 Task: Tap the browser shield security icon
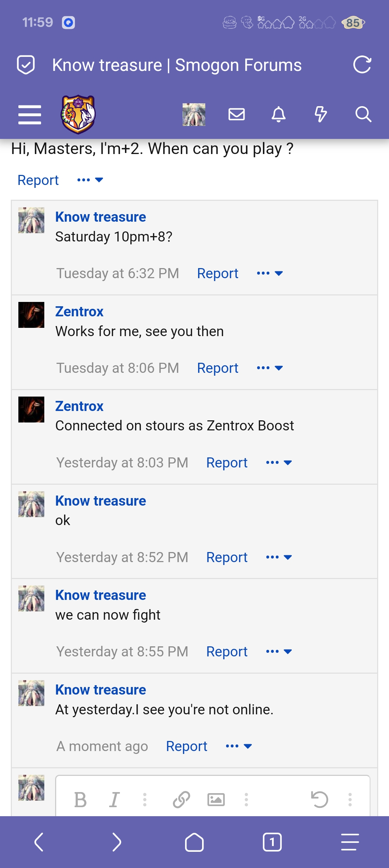(26, 65)
